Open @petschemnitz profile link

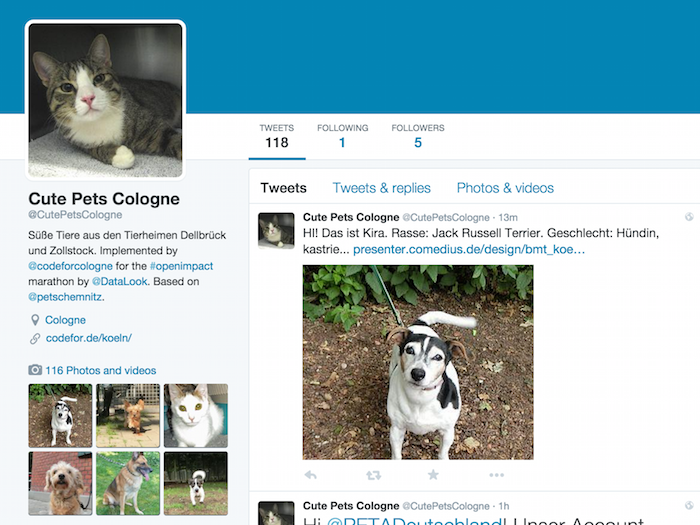point(65,297)
